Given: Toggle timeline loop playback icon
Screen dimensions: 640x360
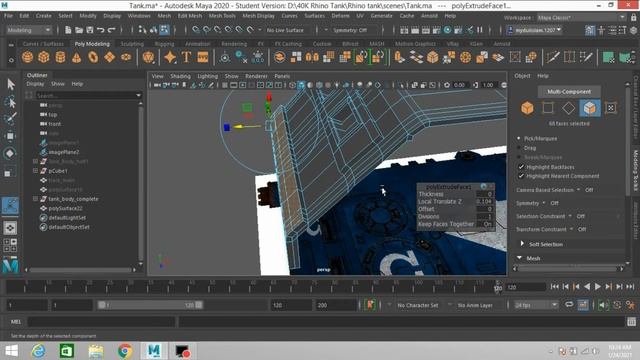Looking at the screenshot, I should tap(569, 305).
